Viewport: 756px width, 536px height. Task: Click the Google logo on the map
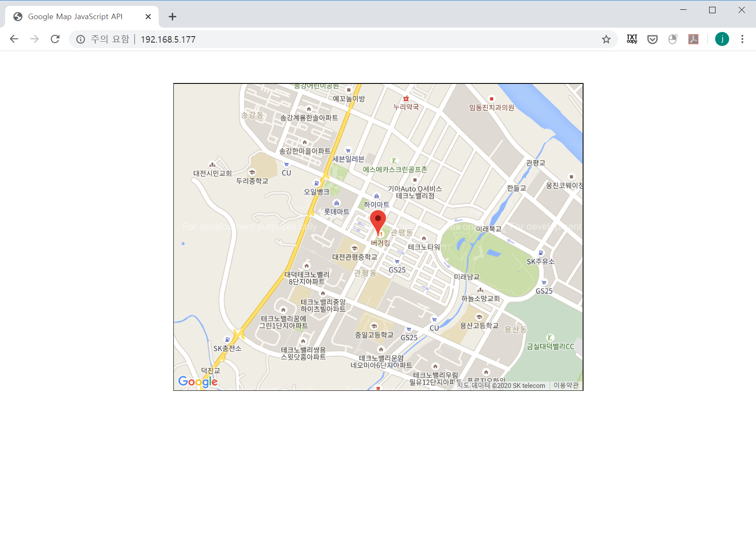click(x=198, y=381)
